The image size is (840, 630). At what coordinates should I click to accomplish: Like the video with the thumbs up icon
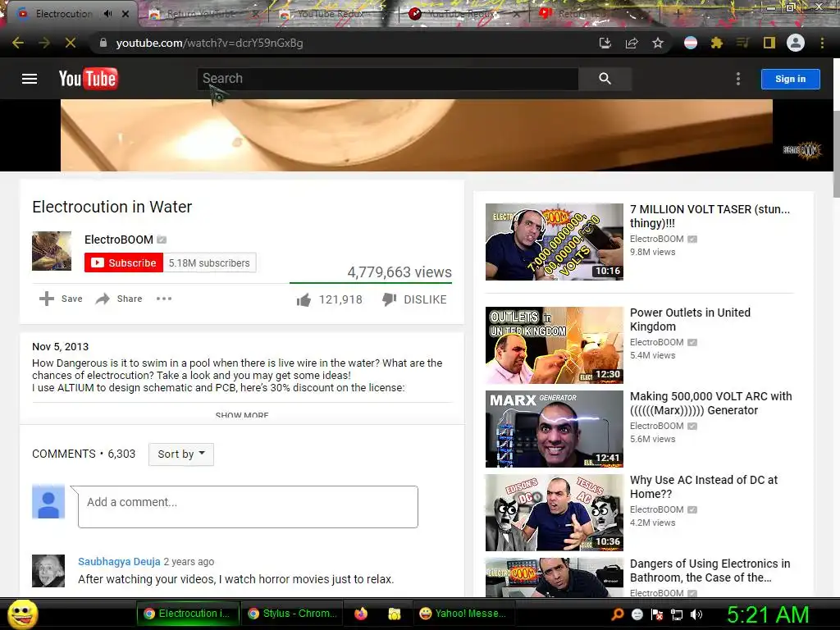pos(304,299)
